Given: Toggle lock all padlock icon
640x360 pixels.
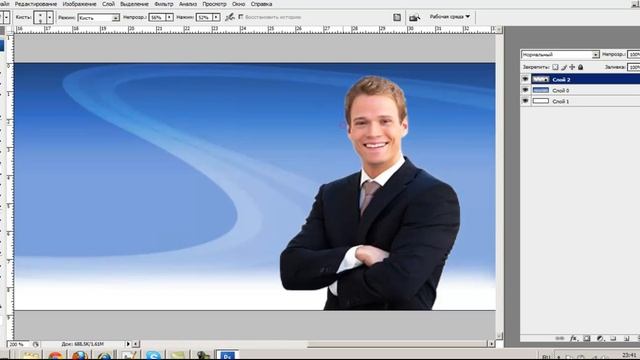Looking at the screenshot, I should (x=580, y=67).
